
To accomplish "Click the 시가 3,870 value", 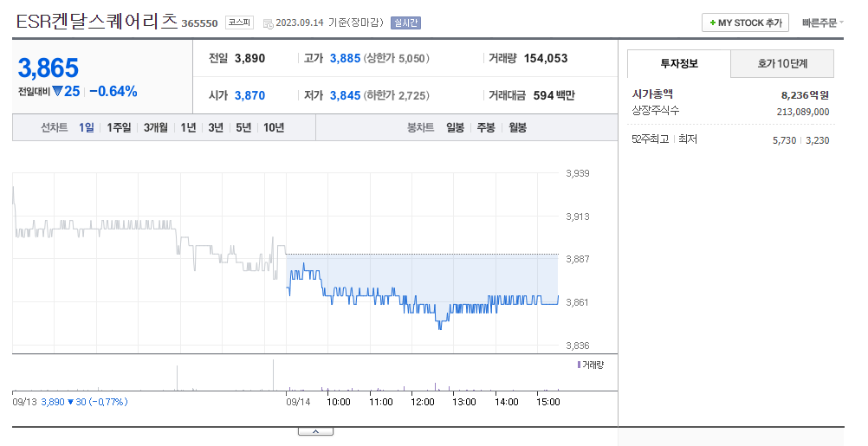I will [x=249, y=95].
